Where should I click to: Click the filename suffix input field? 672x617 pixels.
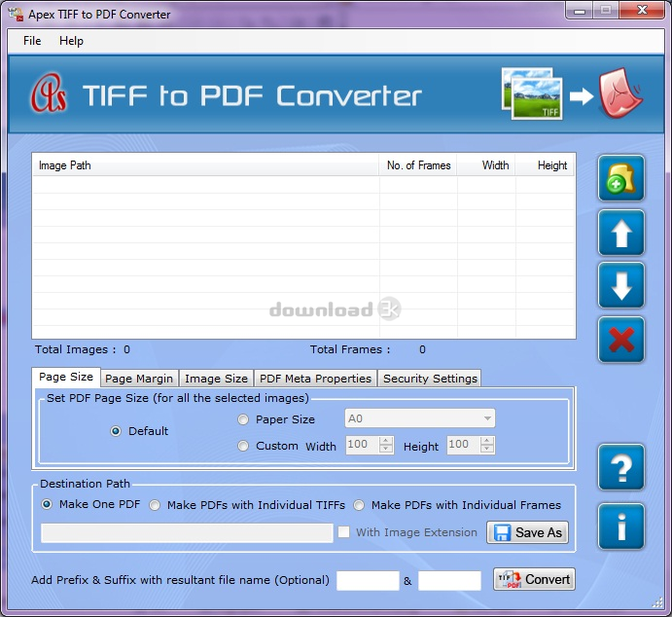click(449, 581)
